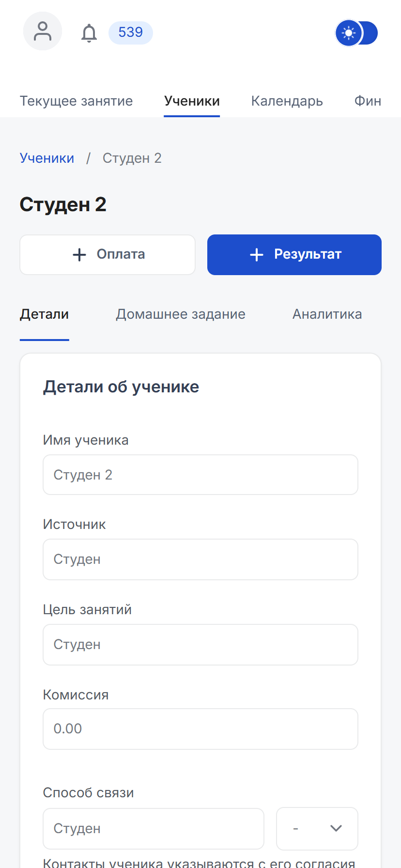Expand the dropdown next to Способ связи field

(317, 828)
